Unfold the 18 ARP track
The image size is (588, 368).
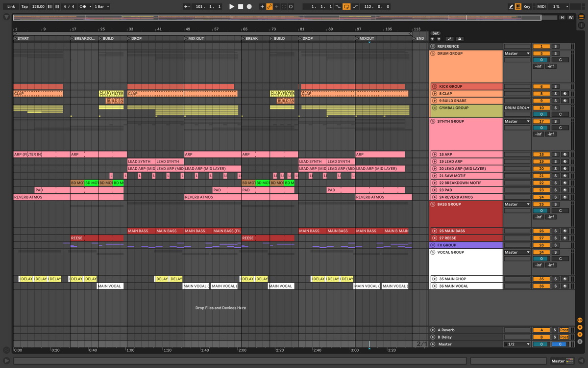pos(434,154)
